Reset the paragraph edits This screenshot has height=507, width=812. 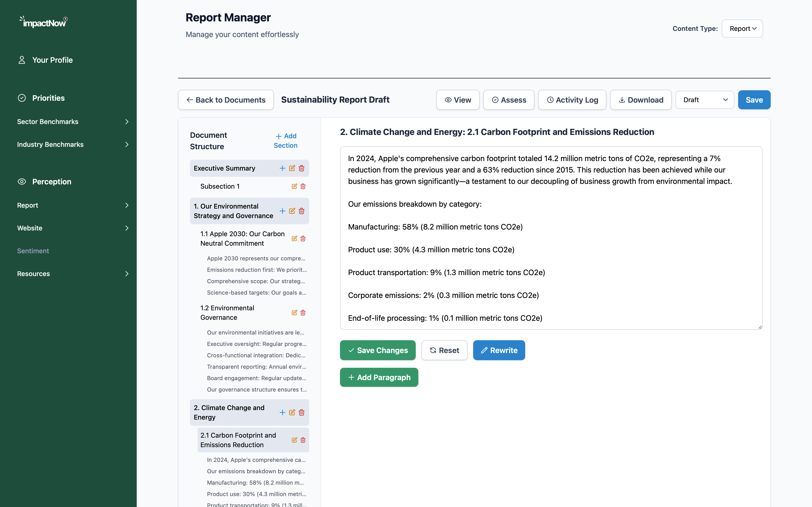click(x=444, y=350)
